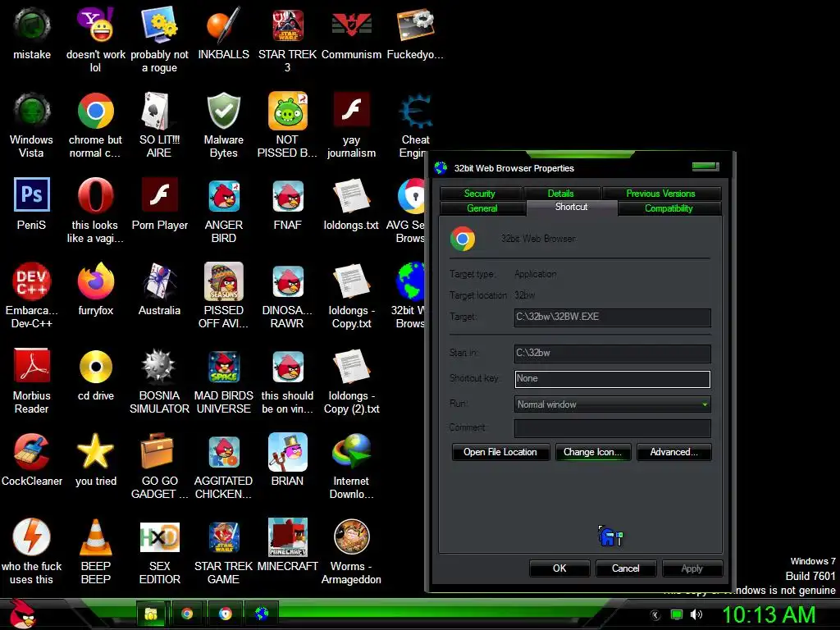The width and height of the screenshot is (840, 630).
Task: Open the globe browser taskbar button
Action: 262,614
